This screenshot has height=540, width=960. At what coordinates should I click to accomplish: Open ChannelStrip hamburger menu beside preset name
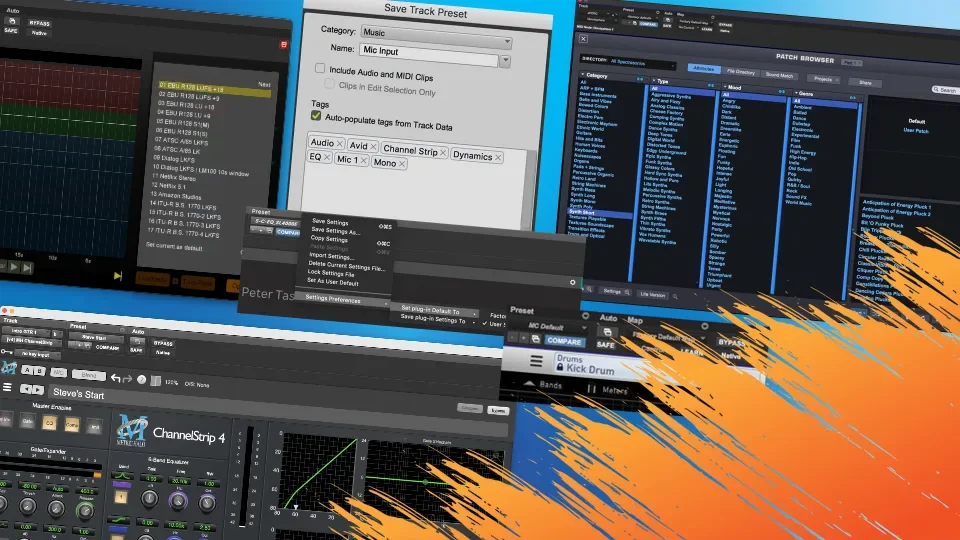pos(7,387)
